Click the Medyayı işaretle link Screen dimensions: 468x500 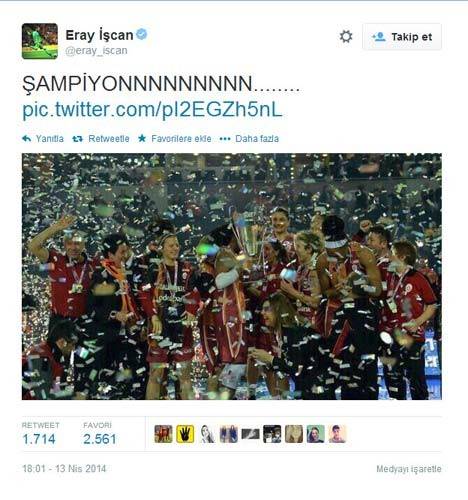[x=409, y=469]
